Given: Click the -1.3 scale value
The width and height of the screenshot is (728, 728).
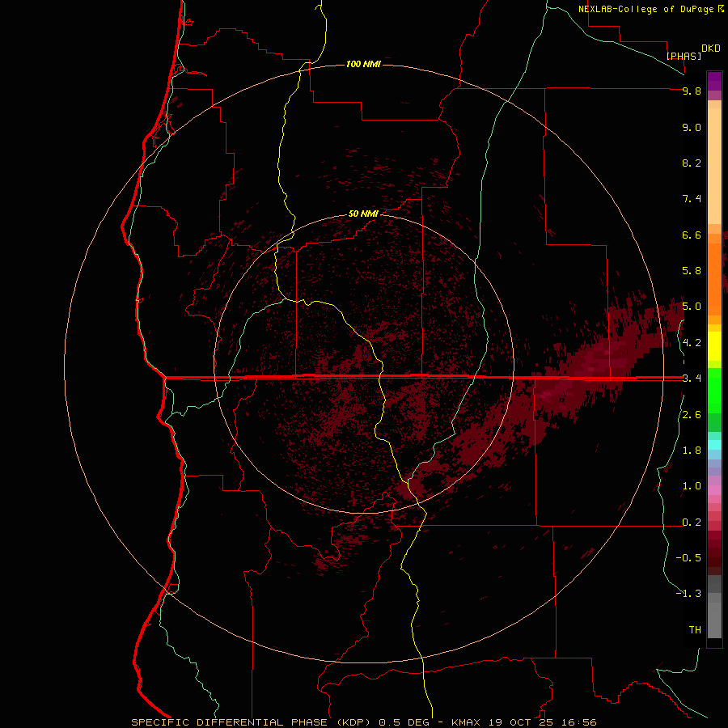Looking at the screenshot, I should tap(688, 594).
